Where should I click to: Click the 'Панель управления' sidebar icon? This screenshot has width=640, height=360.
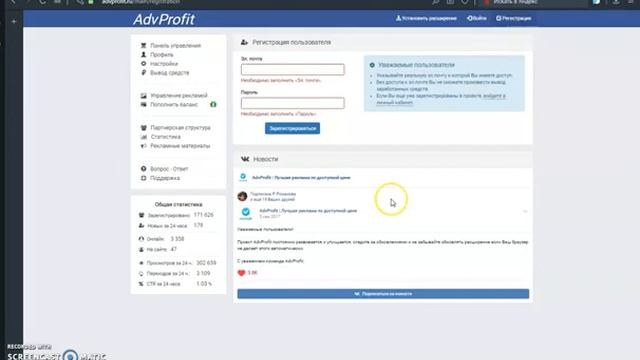pyautogui.click(x=143, y=45)
